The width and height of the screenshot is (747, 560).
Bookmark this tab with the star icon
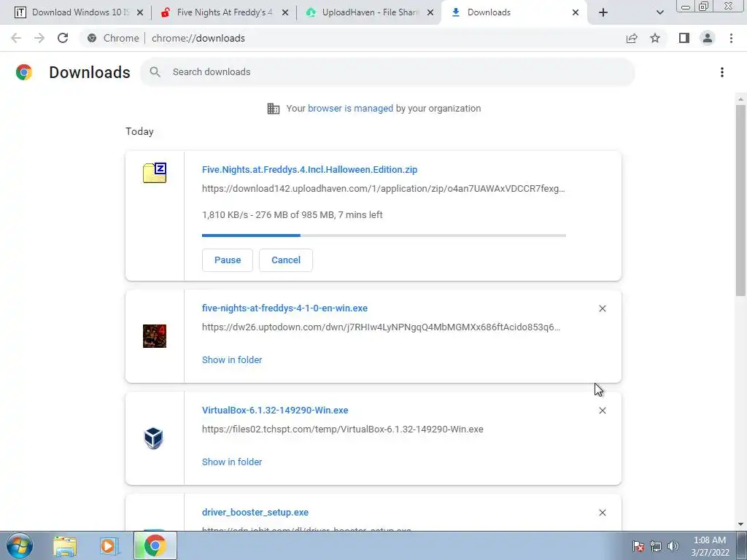pyautogui.click(x=655, y=38)
